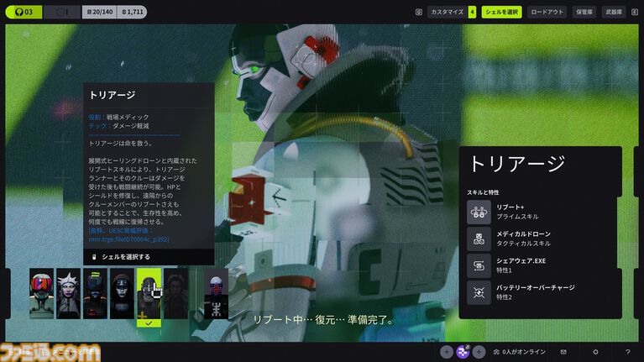
Task: Click the help question mark icon
Action: click(627, 352)
